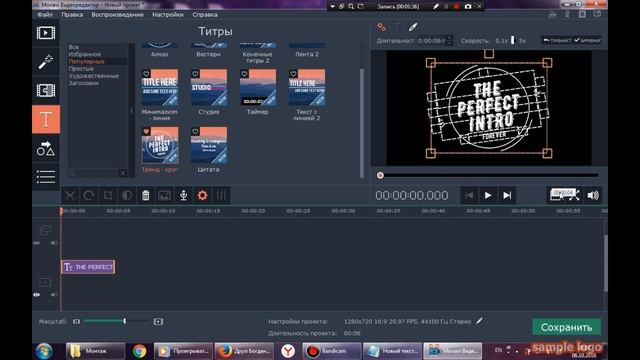Favorite the Студия title heart
This screenshot has width=640, height=360.
[195, 74]
